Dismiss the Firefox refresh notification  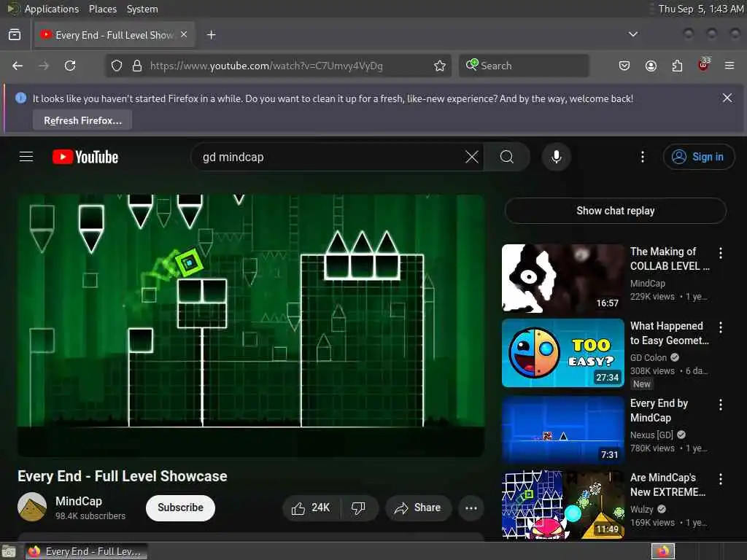click(727, 98)
